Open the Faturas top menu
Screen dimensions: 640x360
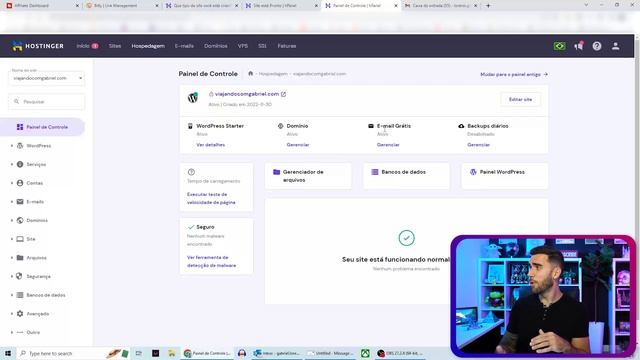point(287,46)
